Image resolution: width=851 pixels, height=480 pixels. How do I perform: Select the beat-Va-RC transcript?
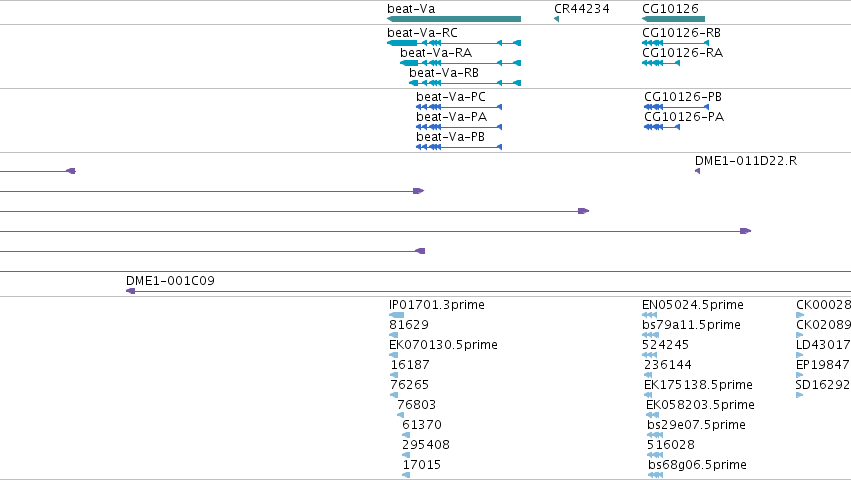454,43
